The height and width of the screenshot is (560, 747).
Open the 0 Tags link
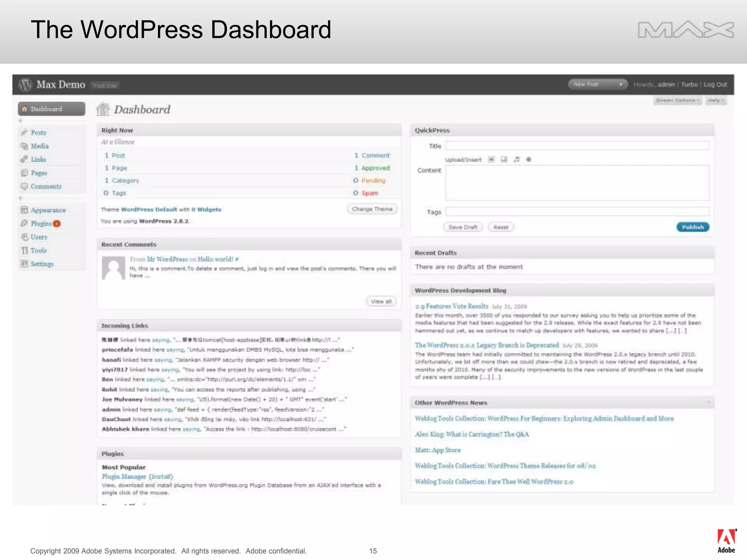tap(115, 193)
